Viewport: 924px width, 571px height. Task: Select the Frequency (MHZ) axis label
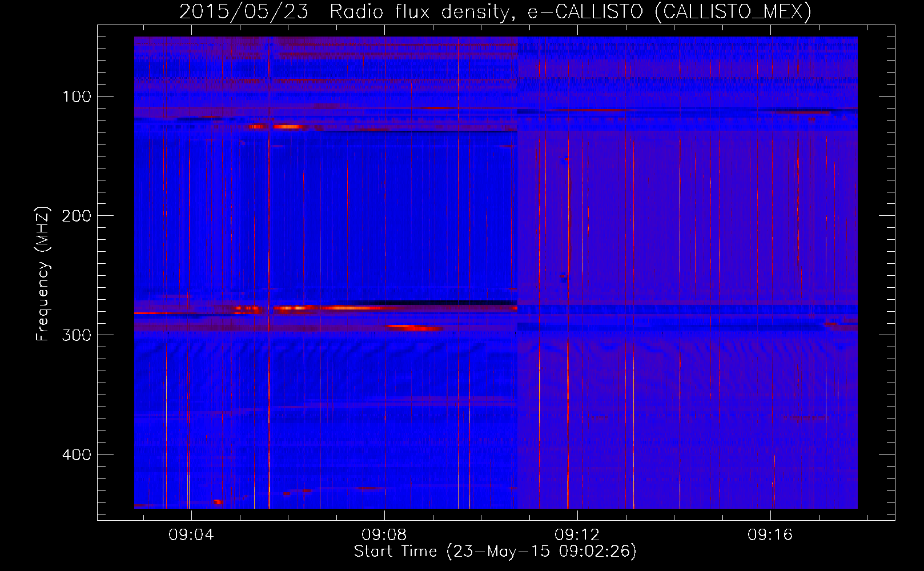(43, 274)
